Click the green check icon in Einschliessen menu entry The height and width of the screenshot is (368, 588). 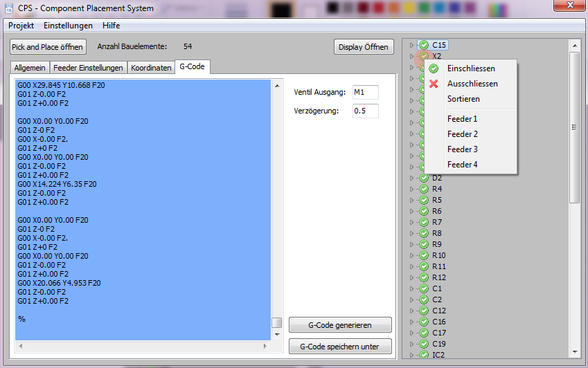434,68
